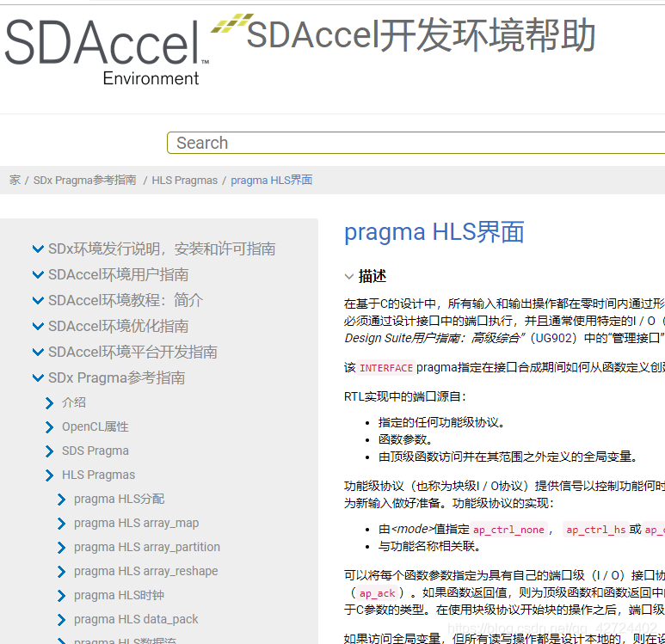The image size is (665, 644).
Task: Toggle the SDAccel环境优化指南 chevron
Action: tap(38, 326)
